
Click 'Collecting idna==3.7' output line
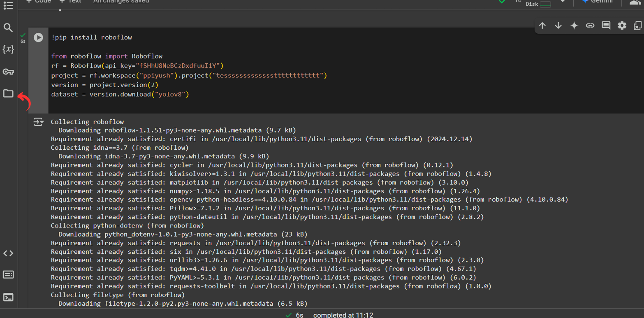click(120, 148)
